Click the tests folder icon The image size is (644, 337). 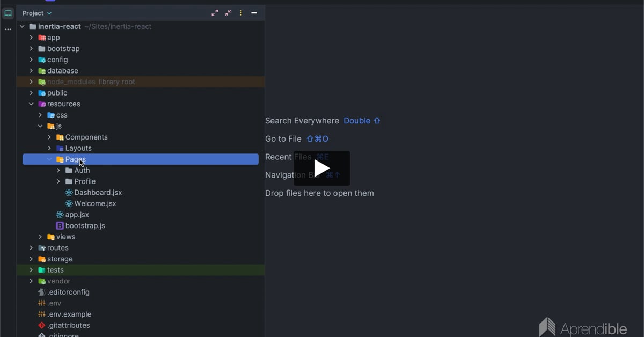(42, 270)
